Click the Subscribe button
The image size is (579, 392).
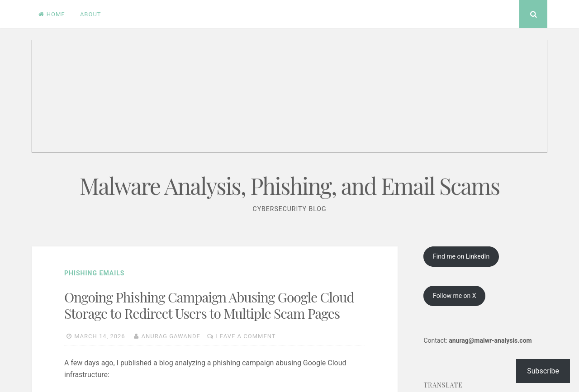[x=543, y=371]
